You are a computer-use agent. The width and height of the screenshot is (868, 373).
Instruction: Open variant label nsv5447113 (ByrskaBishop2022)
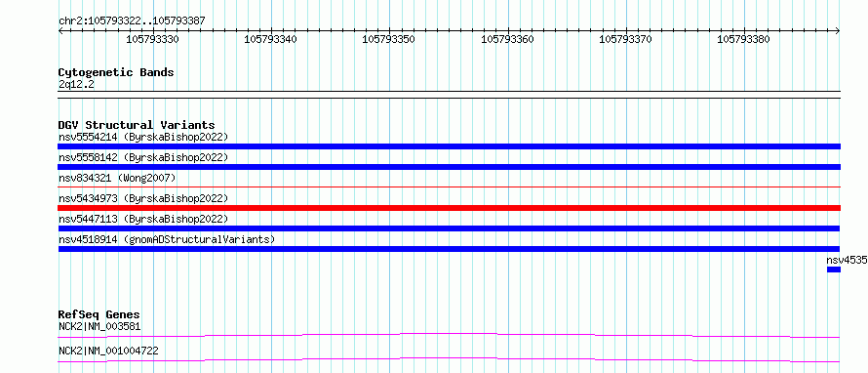[142, 219]
